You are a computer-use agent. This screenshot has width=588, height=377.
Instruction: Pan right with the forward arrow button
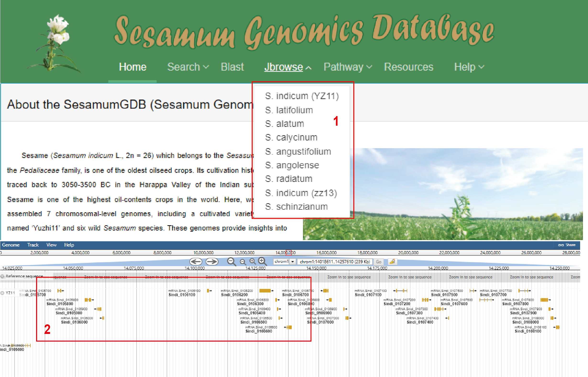(212, 262)
